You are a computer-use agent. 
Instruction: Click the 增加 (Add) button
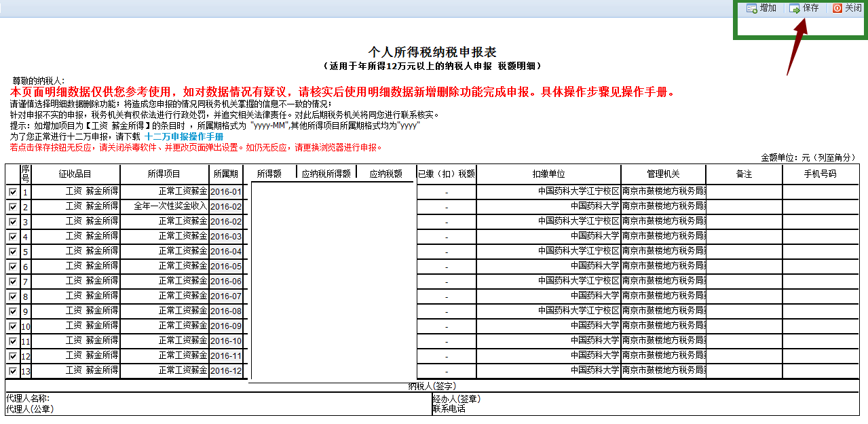761,8
